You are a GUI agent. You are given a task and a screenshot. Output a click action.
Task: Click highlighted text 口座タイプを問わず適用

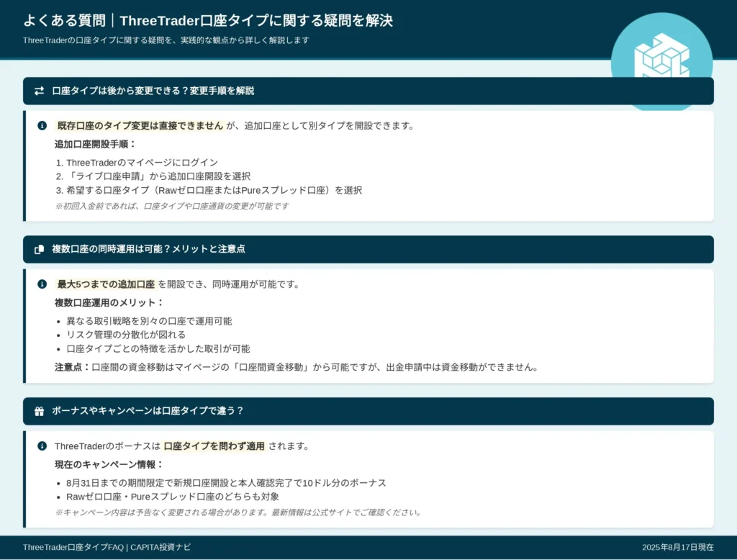click(214, 446)
